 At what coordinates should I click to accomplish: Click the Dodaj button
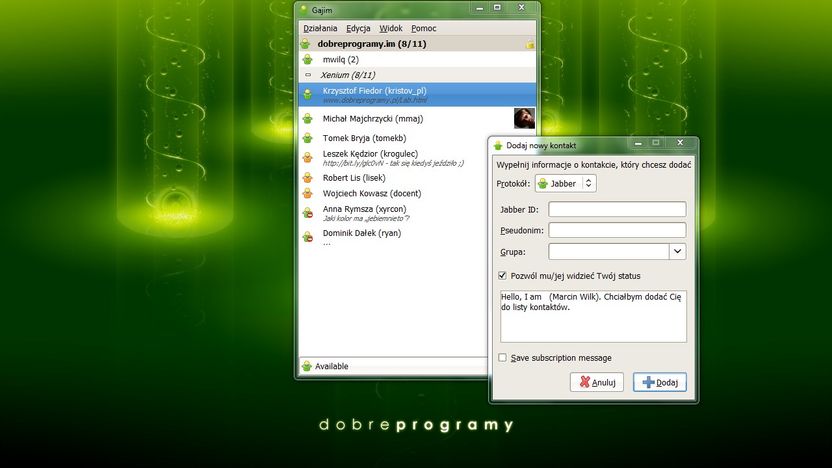coord(660,382)
